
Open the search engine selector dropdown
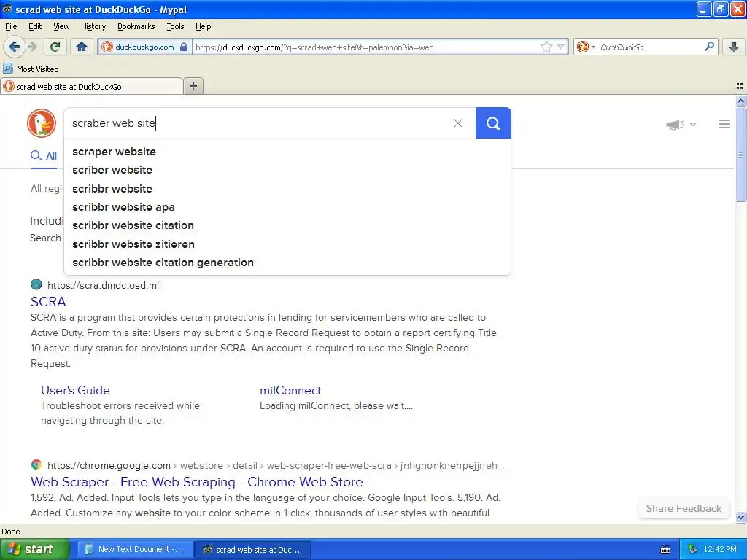point(586,47)
